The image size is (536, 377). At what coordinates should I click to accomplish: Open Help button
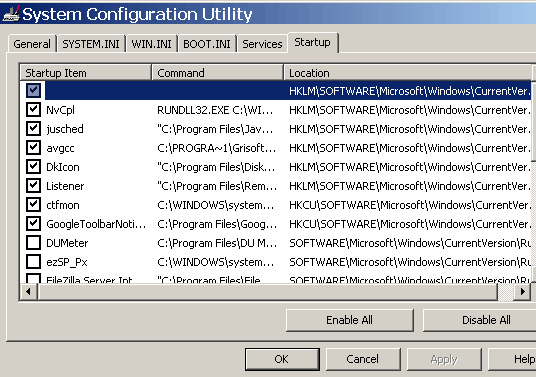pos(512,359)
